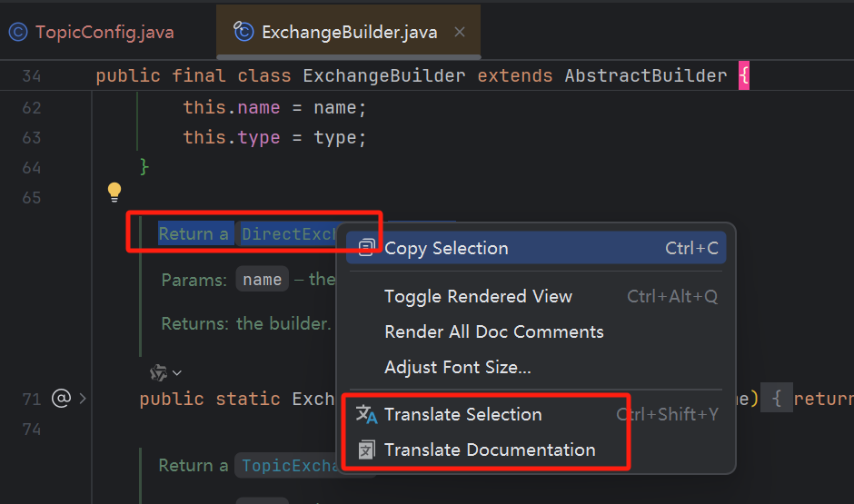The image size is (854, 504).
Task: Click the @ gutter icon on line 71
Action: [x=61, y=398]
